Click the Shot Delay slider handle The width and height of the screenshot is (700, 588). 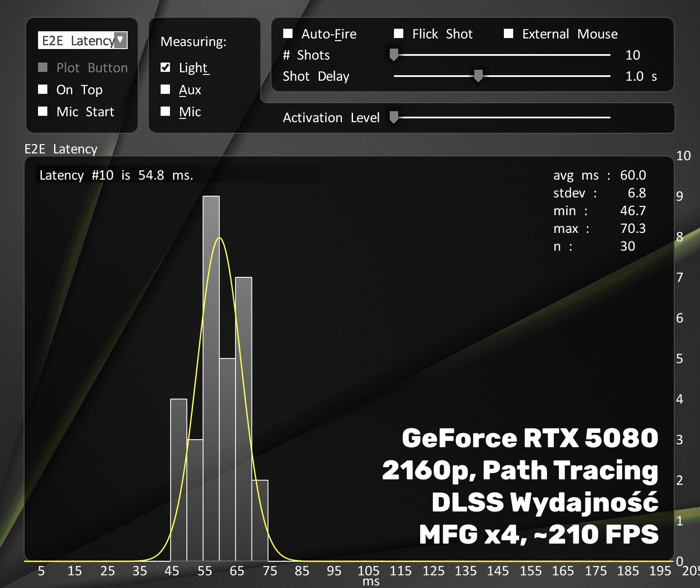click(x=478, y=76)
